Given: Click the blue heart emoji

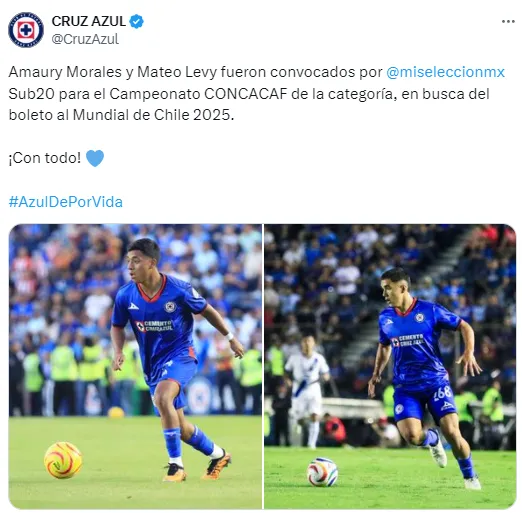Looking at the screenshot, I should (95, 158).
